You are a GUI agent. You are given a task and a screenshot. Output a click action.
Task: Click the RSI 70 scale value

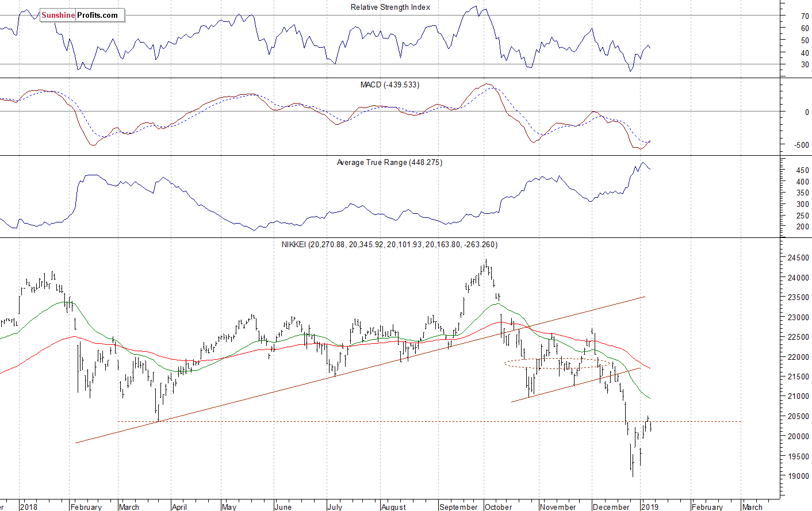(805, 16)
